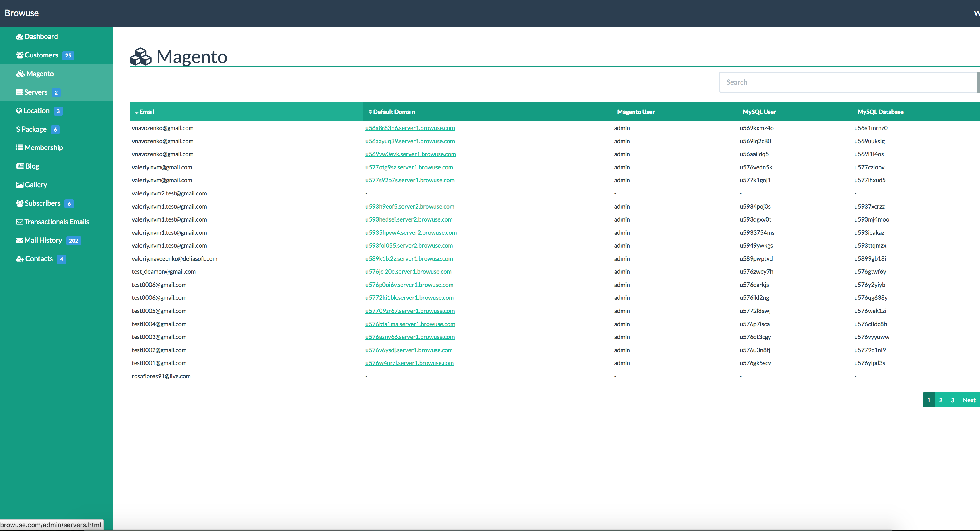Click the Blog newspaper icon

click(20, 166)
